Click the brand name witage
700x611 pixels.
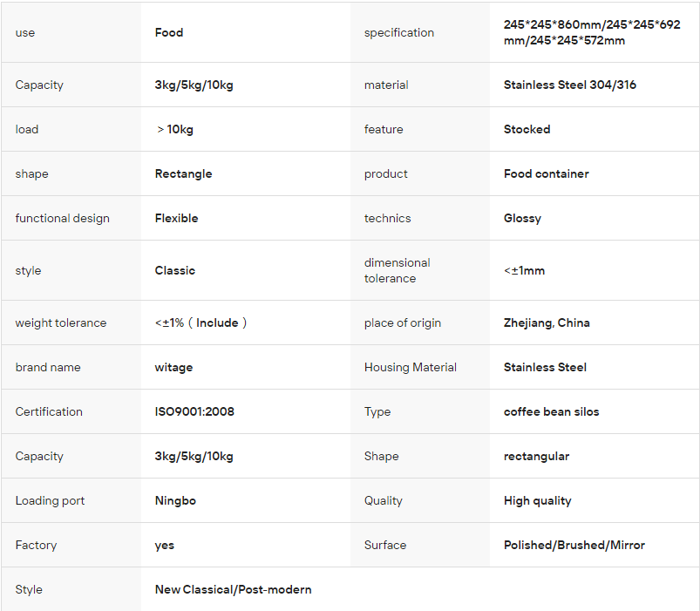pos(173,368)
